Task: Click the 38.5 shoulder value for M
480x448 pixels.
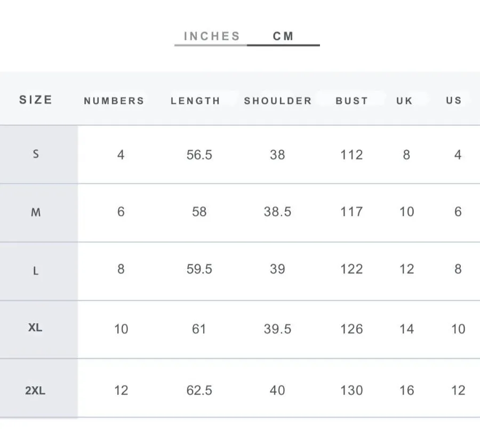Action: pyautogui.click(x=278, y=212)
